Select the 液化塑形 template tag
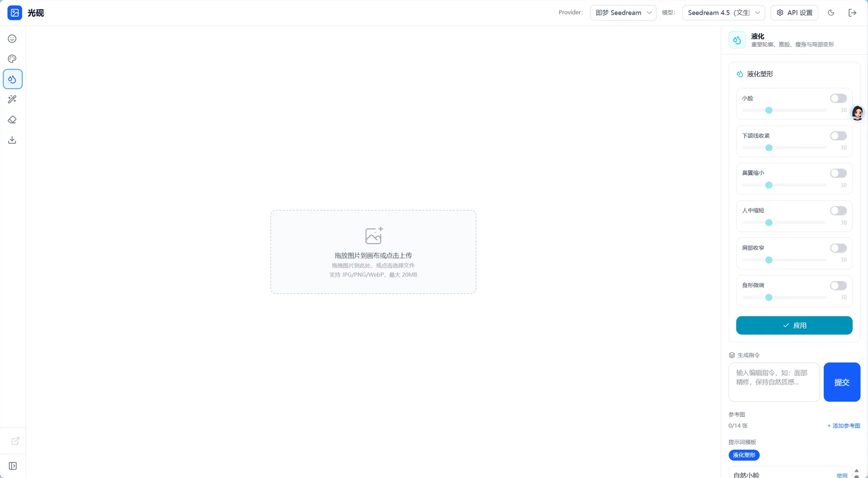The height and width of the screenshot is (478, 868). (744, 455)
